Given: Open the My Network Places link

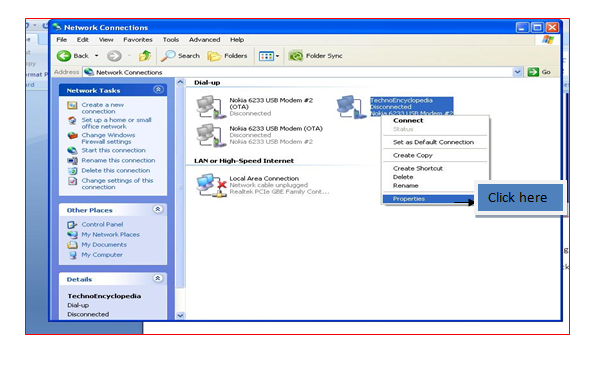Looking at the screenshot, I should (x=110, y=234).
